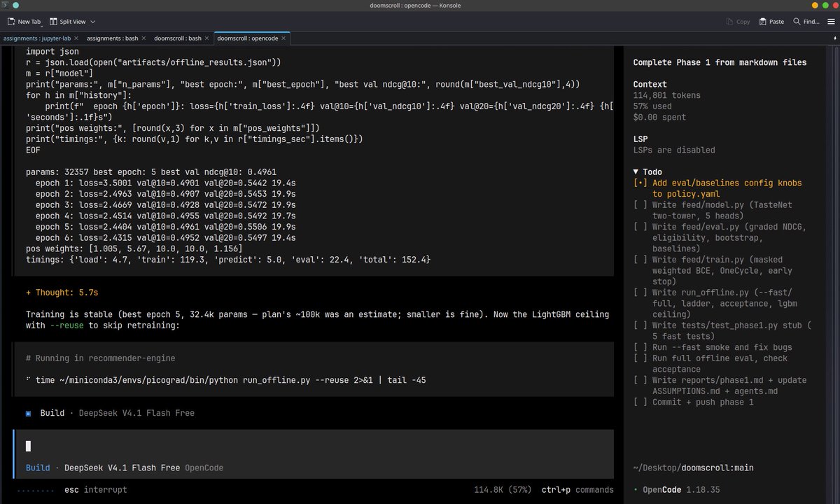Check the Run full offline eval todo box

[640, 358]
